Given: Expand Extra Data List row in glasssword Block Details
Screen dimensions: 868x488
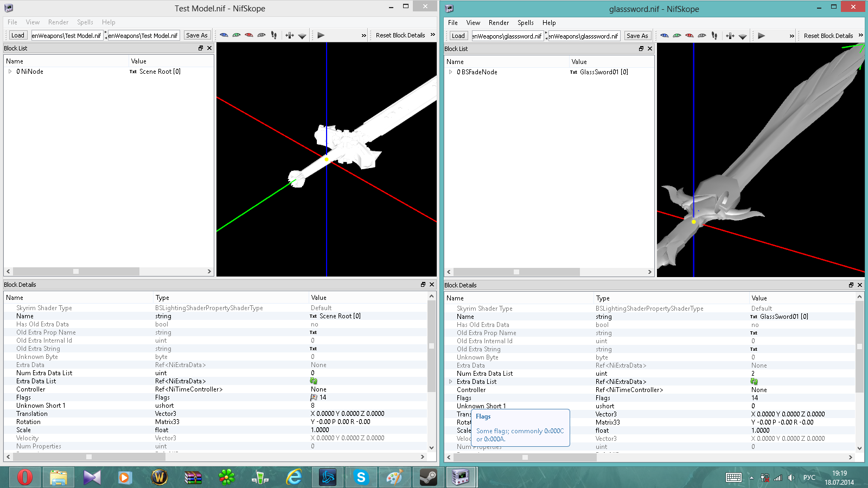Looking at the screenshot, I should 450,382.
